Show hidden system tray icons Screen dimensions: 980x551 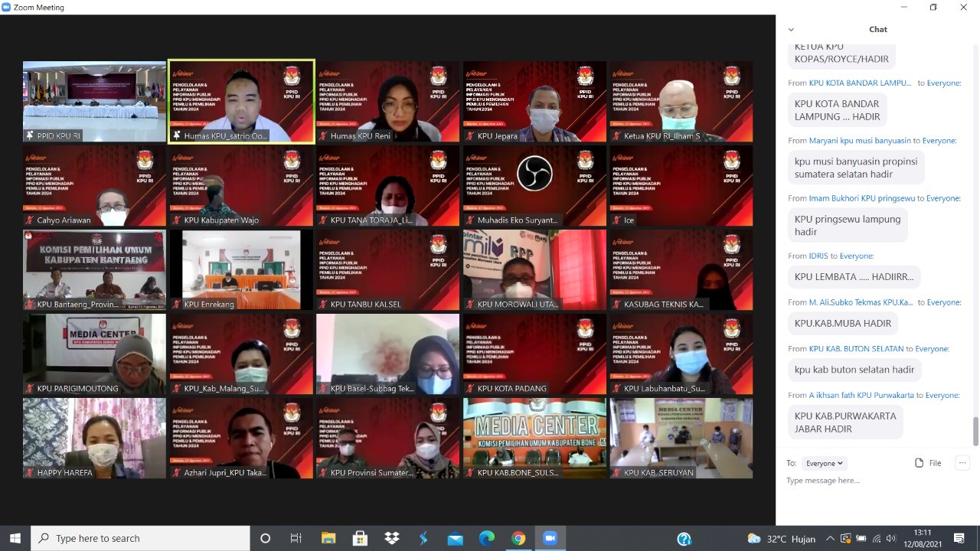click(830, 539)
